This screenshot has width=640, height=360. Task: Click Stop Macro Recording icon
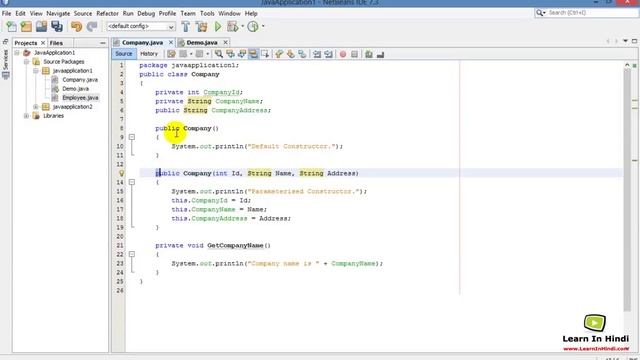click(x=354, y=54)
